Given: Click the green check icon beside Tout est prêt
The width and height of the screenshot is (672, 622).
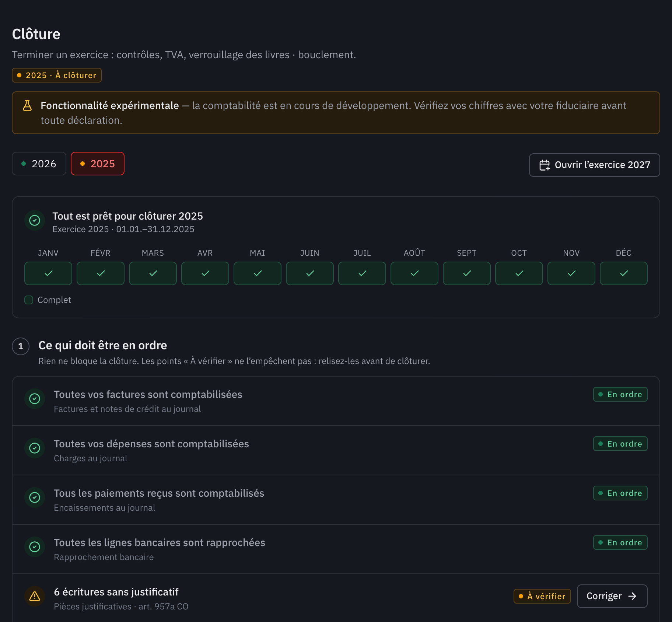Looking at the screenshot, I should [x=35, y=220].
